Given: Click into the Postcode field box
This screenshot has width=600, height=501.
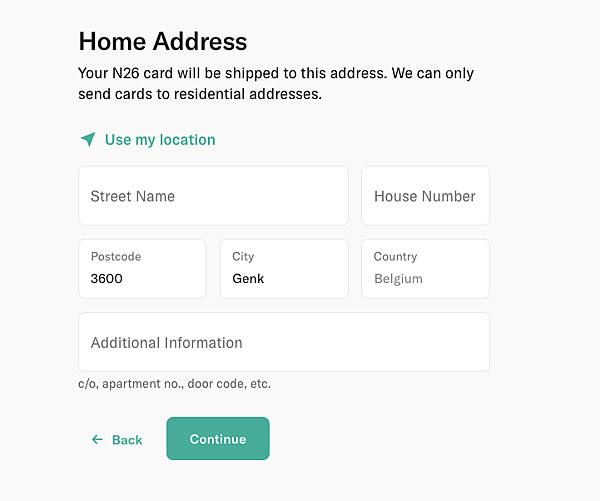Looking at the screenshot, I should [142, 269].
